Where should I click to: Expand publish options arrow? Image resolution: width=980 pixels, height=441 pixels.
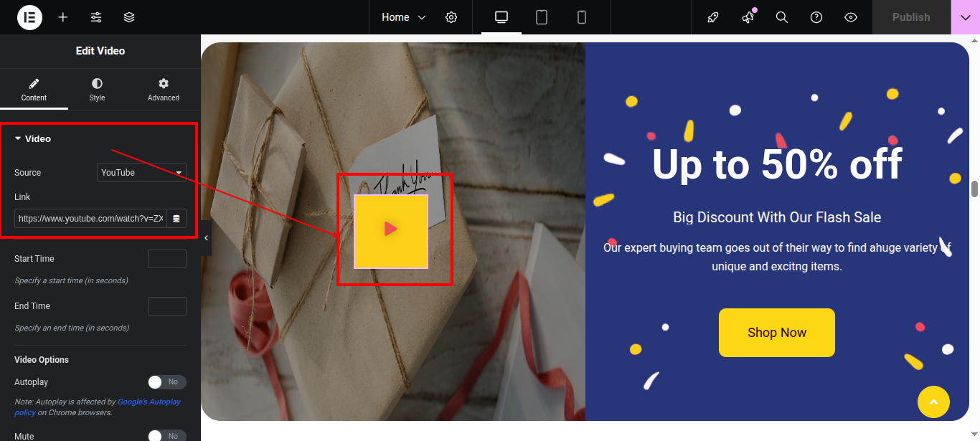pyautogui.click(x=965, y=17)
